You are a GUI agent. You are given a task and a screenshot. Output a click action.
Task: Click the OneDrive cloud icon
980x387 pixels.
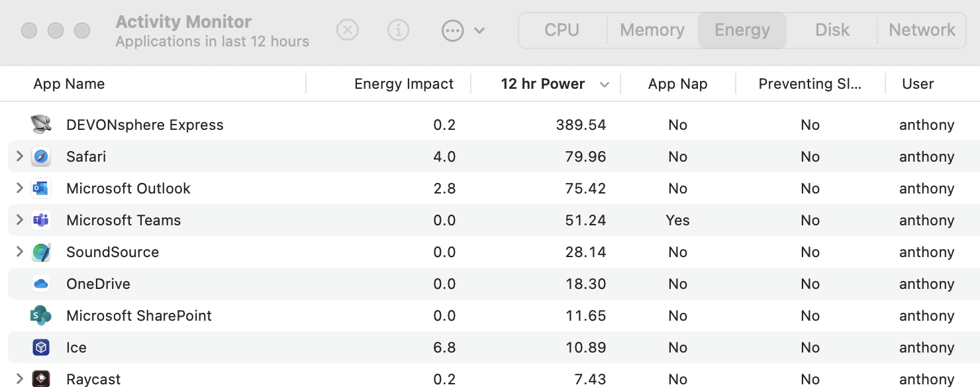tap(41, 284)
